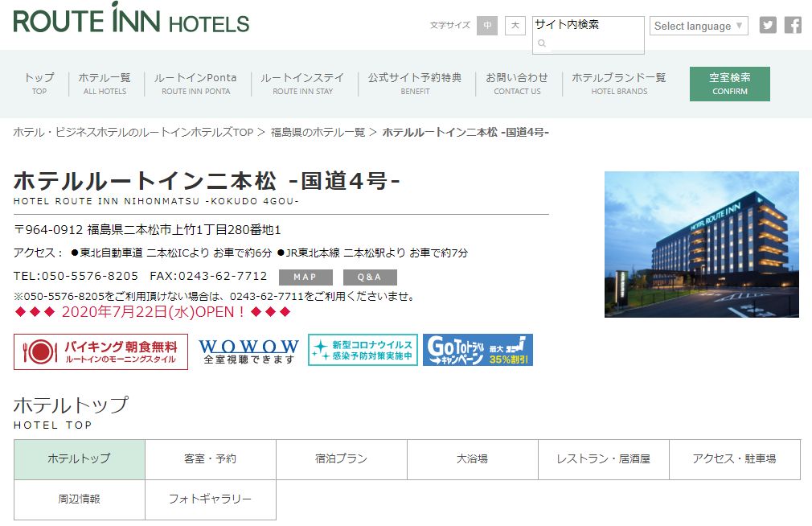Select the ホテルトップ tab
Image resolution: width=812 pixels, height=526 pixels.
coord(80,459)
